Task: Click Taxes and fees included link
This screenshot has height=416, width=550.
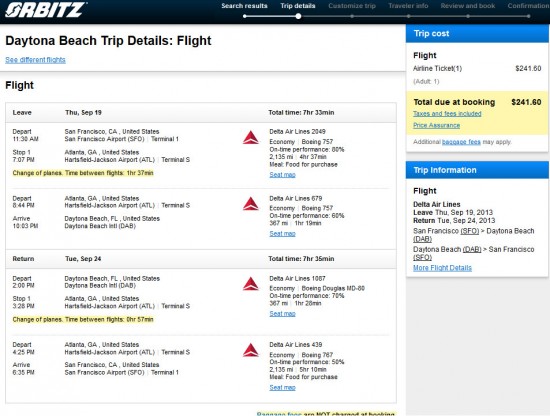Action: pos(447,114)
